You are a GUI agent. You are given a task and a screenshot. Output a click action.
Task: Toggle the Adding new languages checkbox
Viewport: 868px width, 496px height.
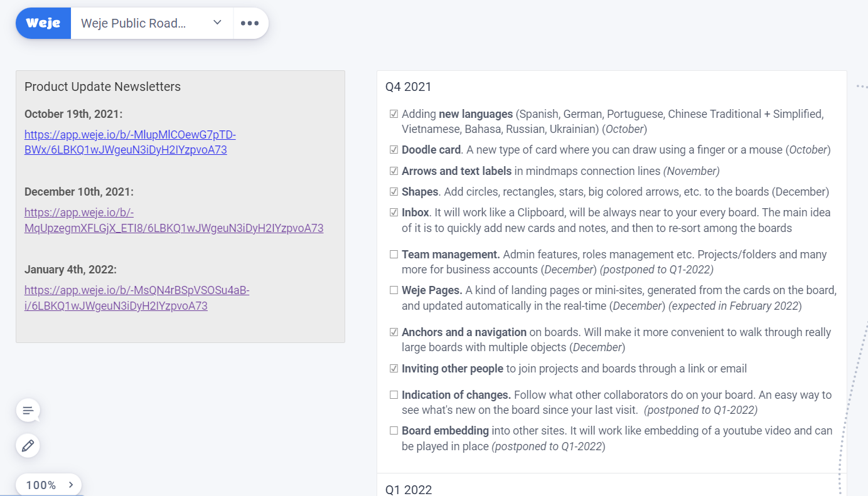[x=394, y=114]
